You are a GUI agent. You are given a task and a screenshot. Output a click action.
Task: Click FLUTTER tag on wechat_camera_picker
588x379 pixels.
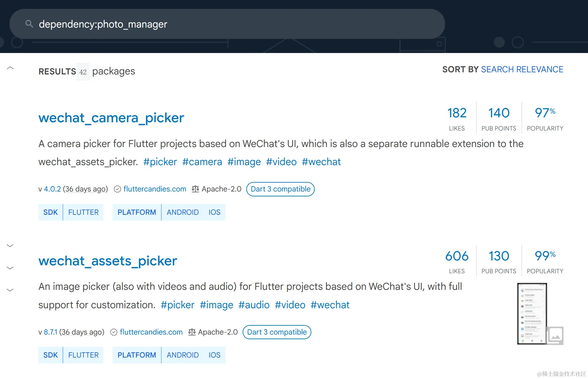point(83,212)
